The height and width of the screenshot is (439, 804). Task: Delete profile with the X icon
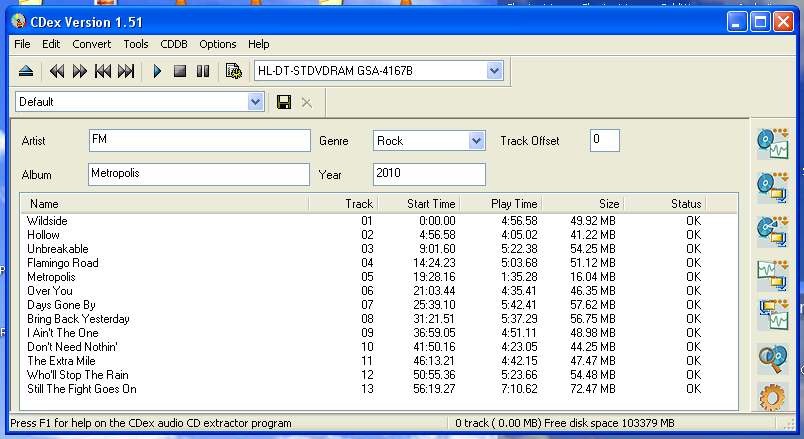tap(307, 103)
